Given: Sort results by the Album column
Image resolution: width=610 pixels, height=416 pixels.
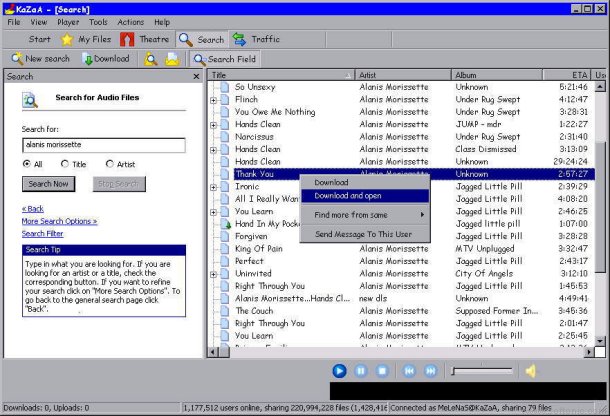Looking at the screenshot, I should pyautogui.click(x=497, y=75).
